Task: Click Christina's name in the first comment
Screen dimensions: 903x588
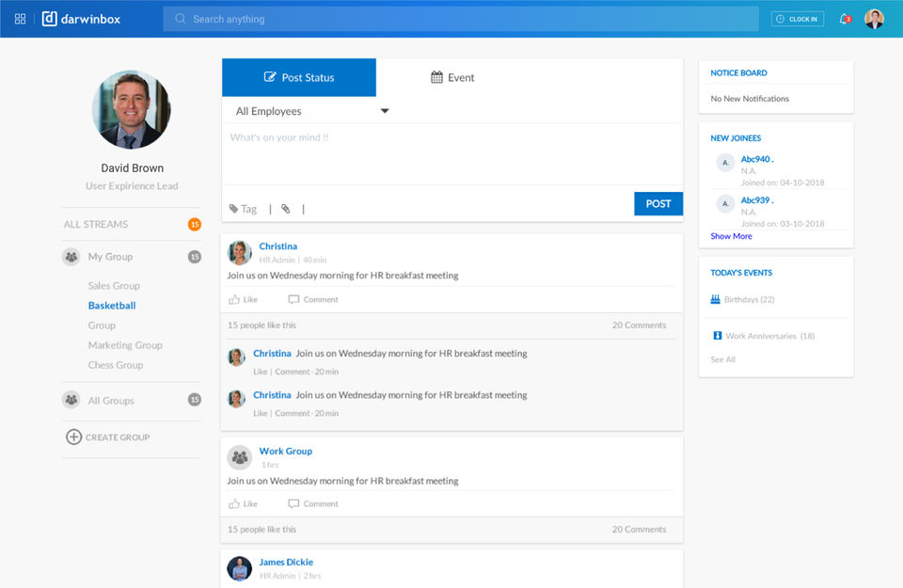Action: pos(272,353)
